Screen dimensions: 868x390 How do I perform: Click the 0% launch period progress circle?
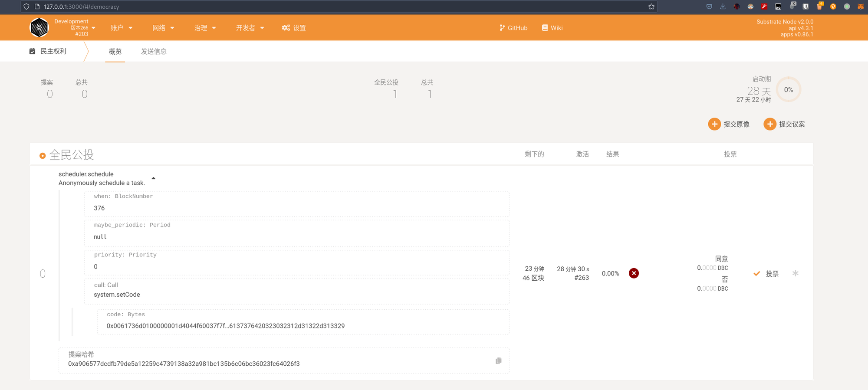tap(789, 90)
